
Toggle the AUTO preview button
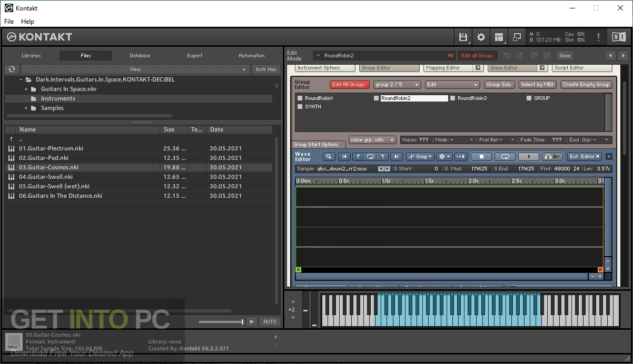tap(270, 321)
